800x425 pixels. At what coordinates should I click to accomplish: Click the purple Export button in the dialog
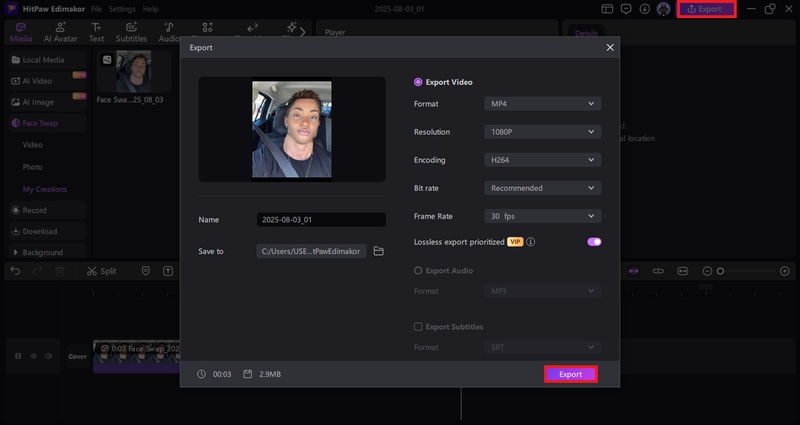pyautogui.click(x=570, y=374)
